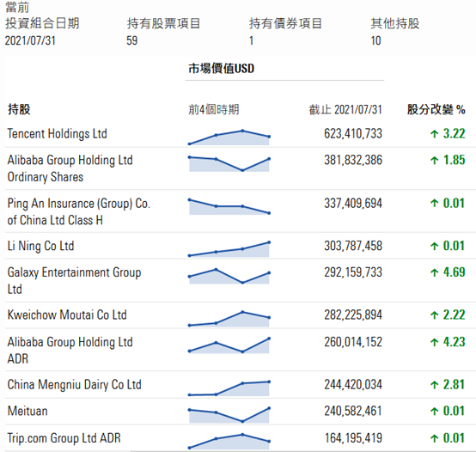The height and width of the screenshot is (452, 476).
Task: Select China Mengniu Dairy Co Ltd
Action: pyautogui.click(x=75, y=385)
